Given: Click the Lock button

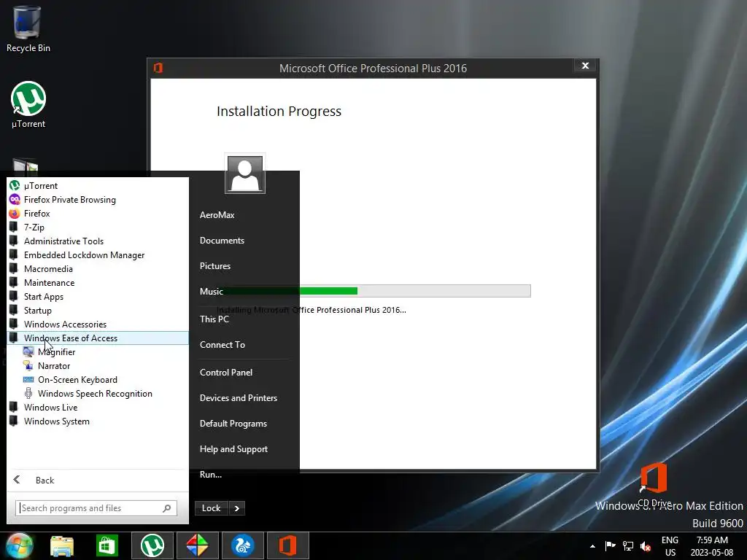Looking at the screenshot, I should 211,508.
